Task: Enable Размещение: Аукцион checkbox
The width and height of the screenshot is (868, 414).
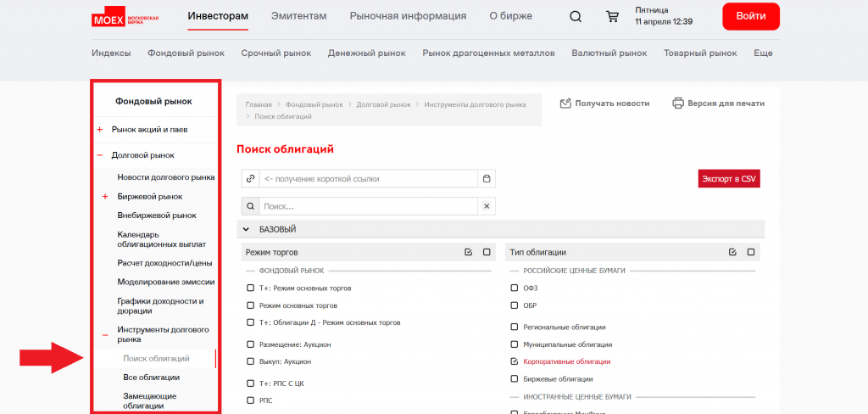Action: click(250, 344)
